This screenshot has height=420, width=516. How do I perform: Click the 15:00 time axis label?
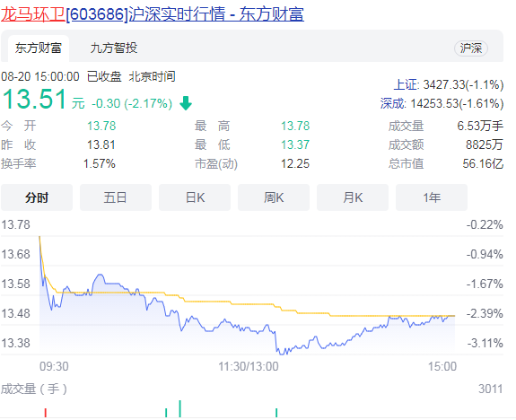coord(442,366)
